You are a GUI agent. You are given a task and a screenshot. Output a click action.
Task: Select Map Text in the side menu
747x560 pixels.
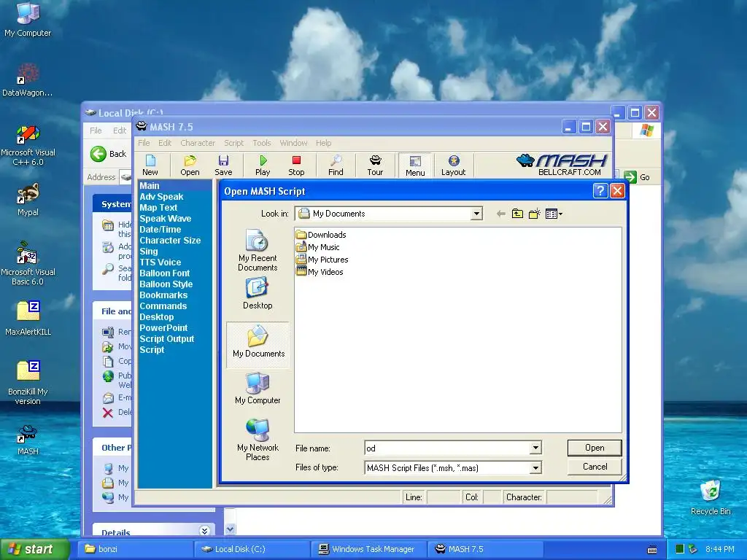pyautogui.click(x=158, y=208)
